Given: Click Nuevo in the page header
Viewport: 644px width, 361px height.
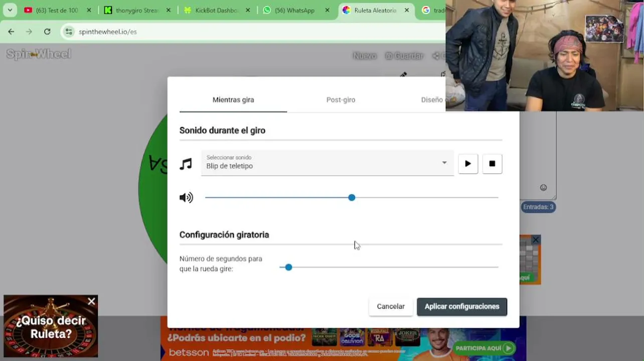Looking at the screenshot, I should tap(365, 56).
